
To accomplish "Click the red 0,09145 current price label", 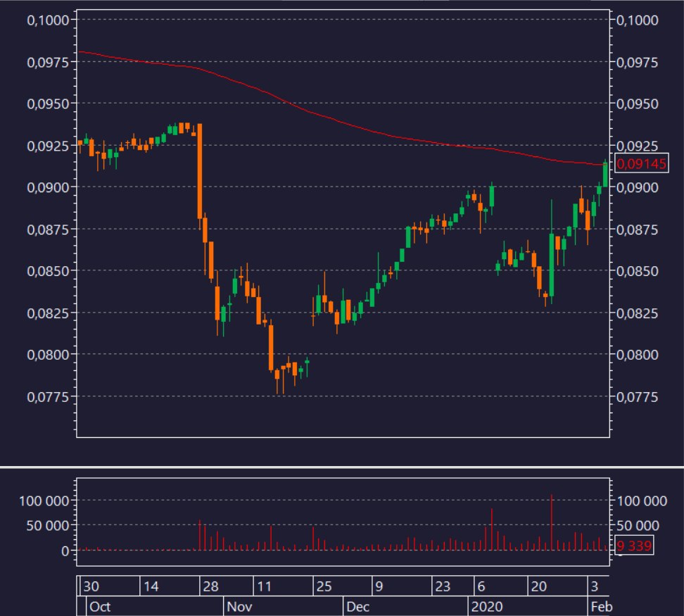I will coord(641,163).
